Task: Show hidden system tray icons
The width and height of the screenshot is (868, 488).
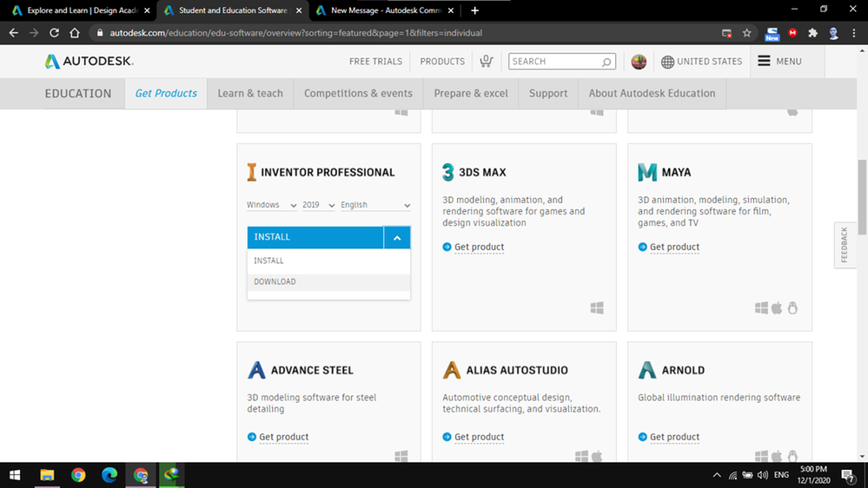Action: point(717,475)
